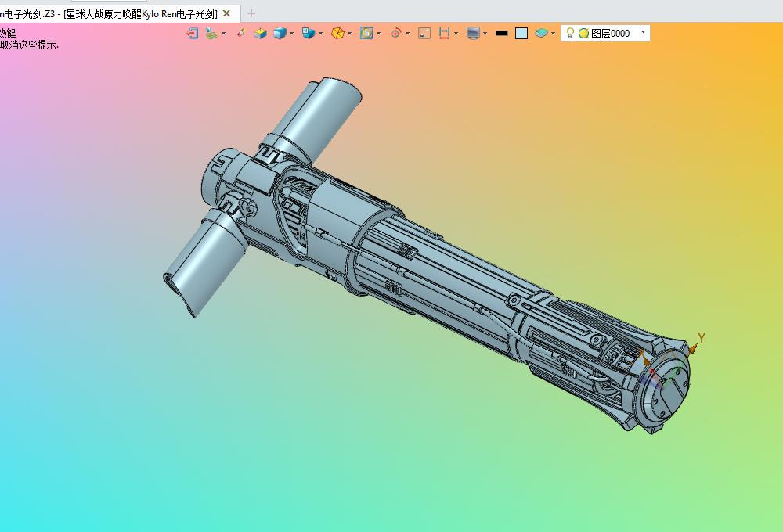The image size is (783, 532).
Task: Select the blue shaded cube display icon
Action: 280,34
